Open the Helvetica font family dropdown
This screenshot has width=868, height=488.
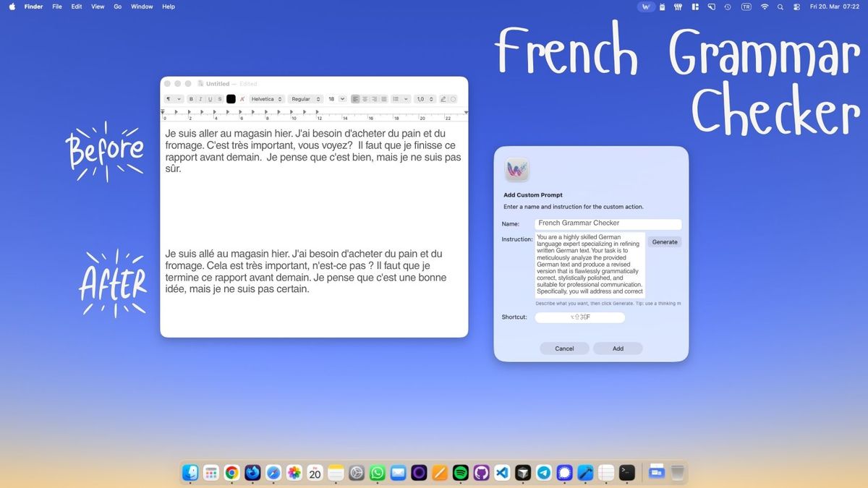(267, 99)
